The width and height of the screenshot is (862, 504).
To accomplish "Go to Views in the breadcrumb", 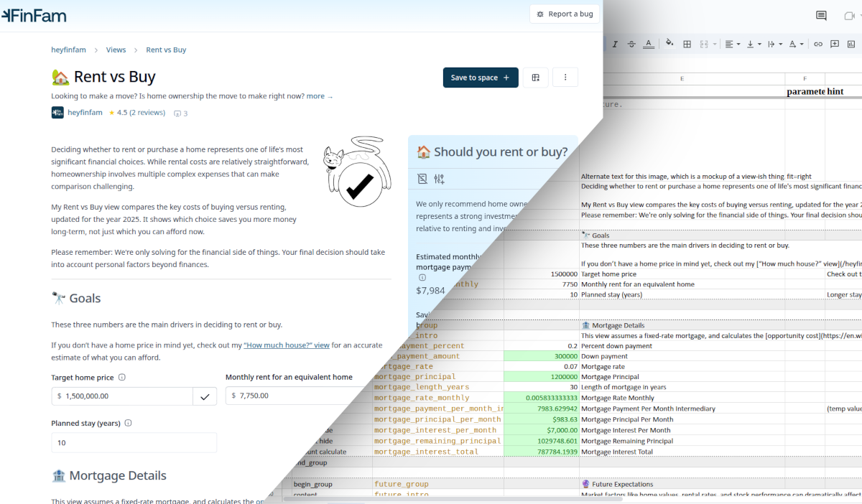I will pyautogui.click(x=116, y=50).
